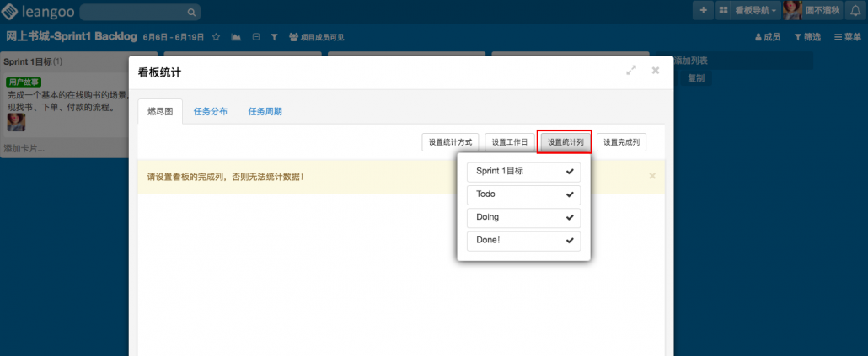The image size is (868, 356).
Task: Click the plus icon in top bar
Action: [x=703, y=11]
